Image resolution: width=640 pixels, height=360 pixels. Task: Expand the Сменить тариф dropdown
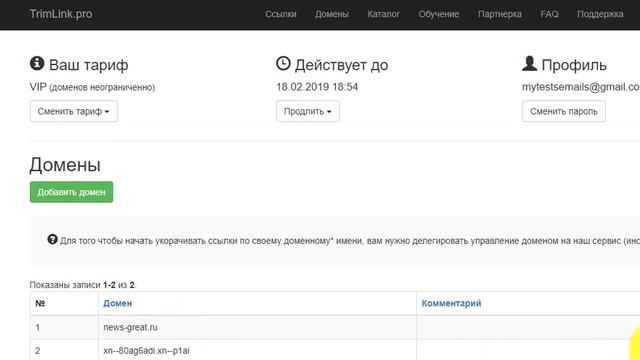[x=73, y=111]
